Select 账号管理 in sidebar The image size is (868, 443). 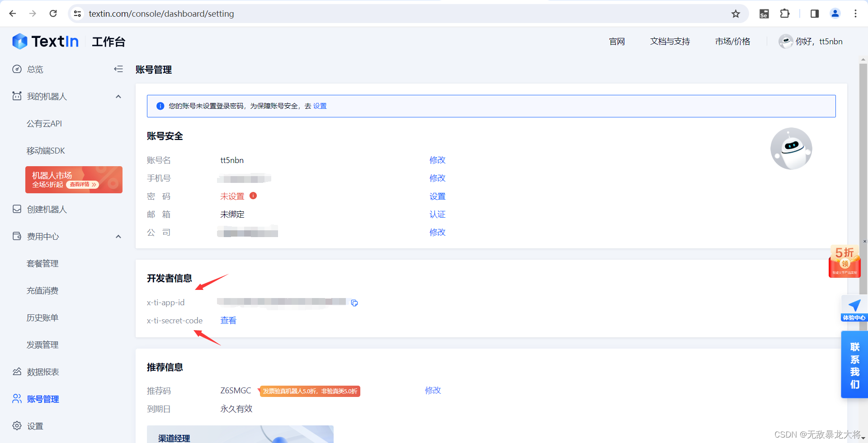(43, 399)
